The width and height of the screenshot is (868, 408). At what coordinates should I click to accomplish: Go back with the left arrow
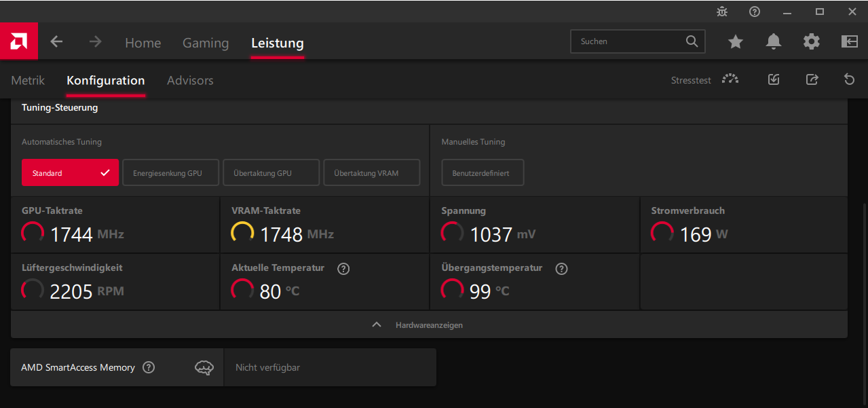[56, 41]
